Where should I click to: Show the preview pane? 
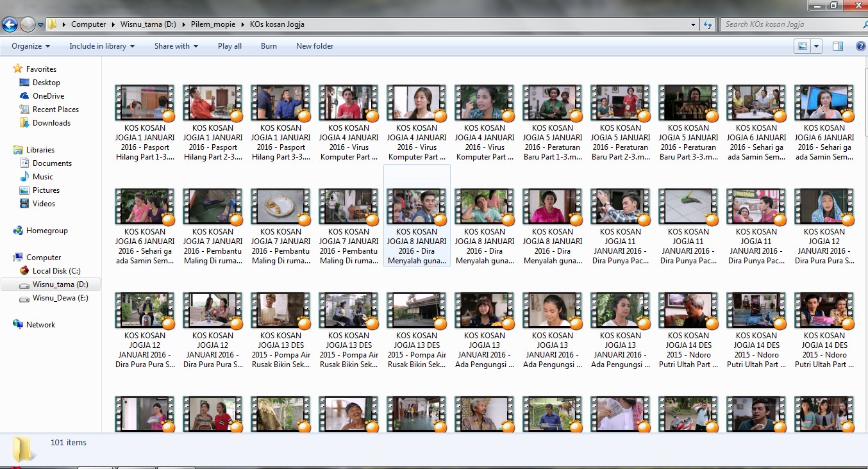837,46
